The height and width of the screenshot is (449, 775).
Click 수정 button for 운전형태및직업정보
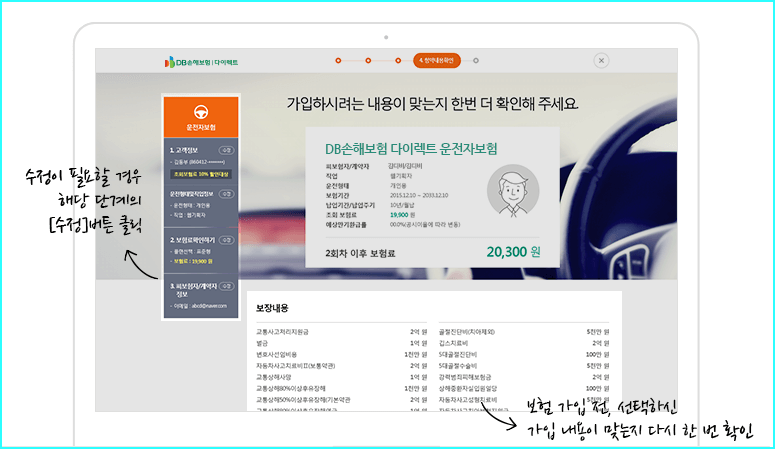227,194
